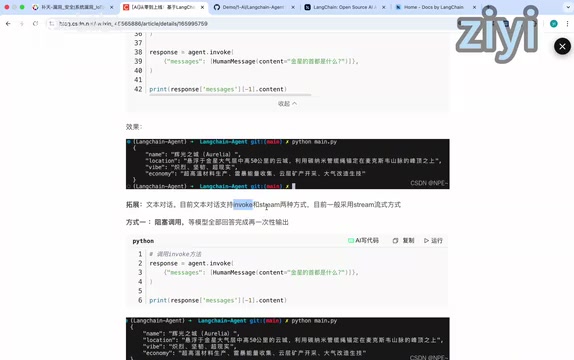
Task: Open the tab search dropdown arrow
Action: [x=568, y=7]
